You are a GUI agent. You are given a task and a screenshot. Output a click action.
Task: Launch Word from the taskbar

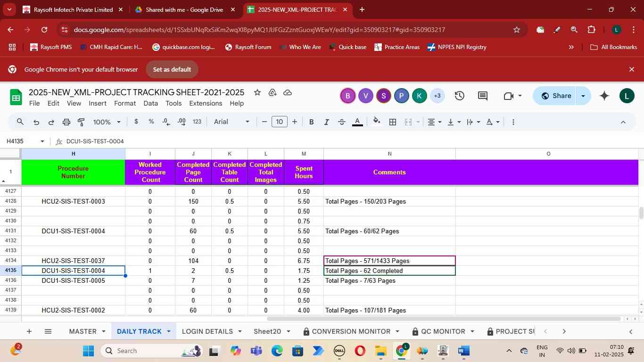[x=463, y=351]
